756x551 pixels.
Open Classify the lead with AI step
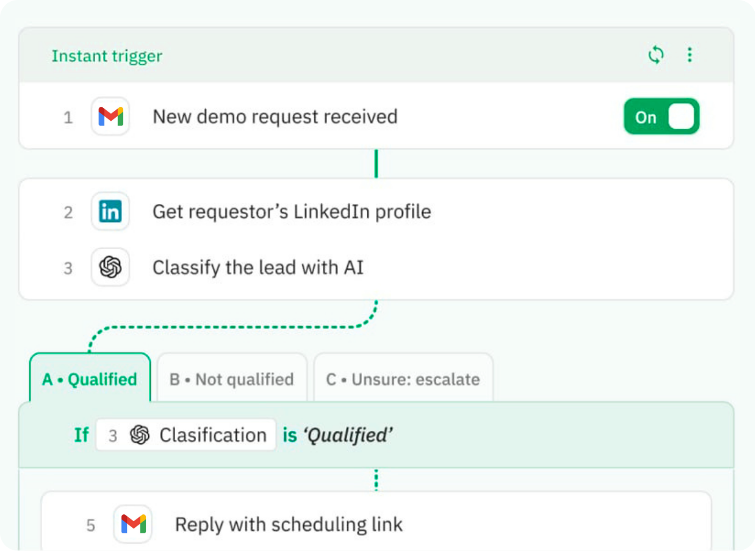(257, 267)
